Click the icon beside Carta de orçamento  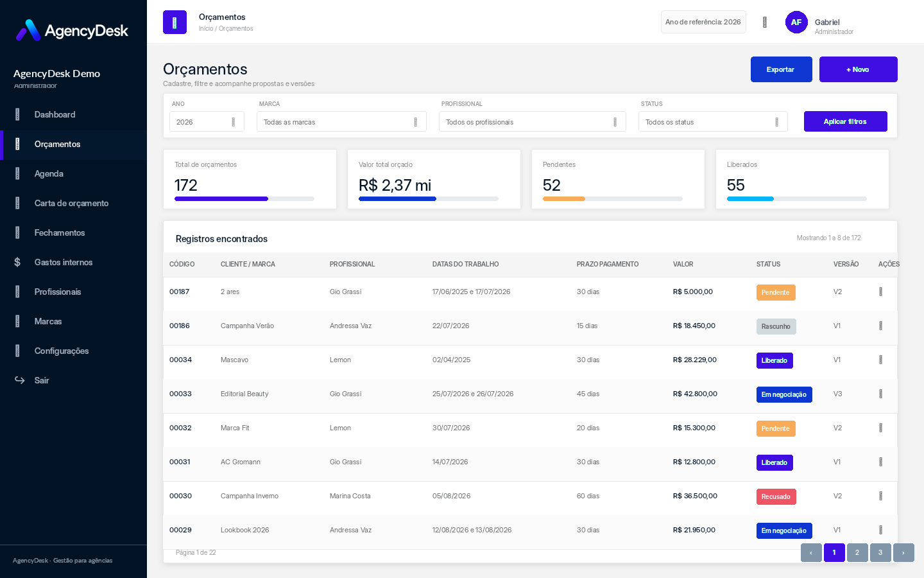[x=17, y=203]
